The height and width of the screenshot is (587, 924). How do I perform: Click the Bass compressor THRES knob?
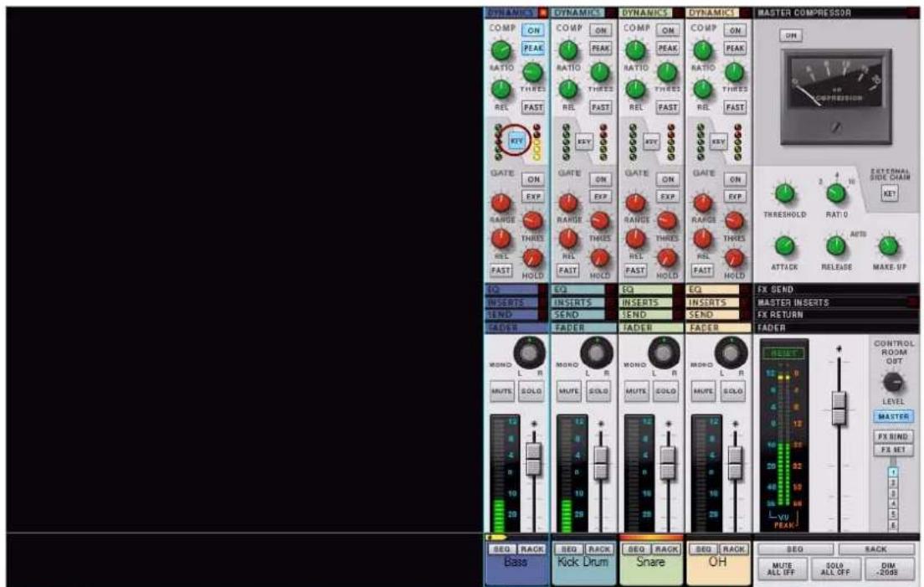[x=532, y=73]
